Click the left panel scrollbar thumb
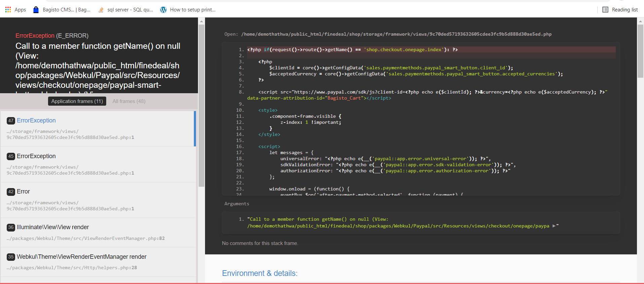 201,106
